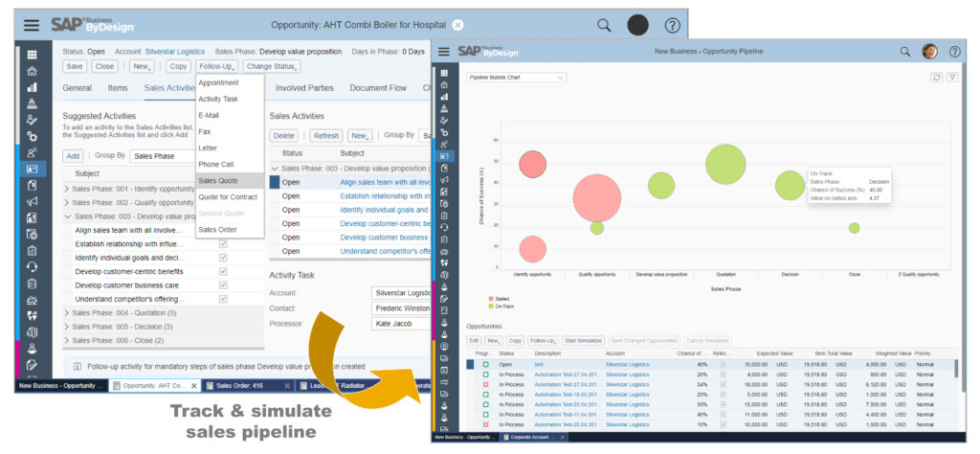Click red 'Stalled' legend swatch
The height and width of the screenshot is (454, 980).
(491, 300)
